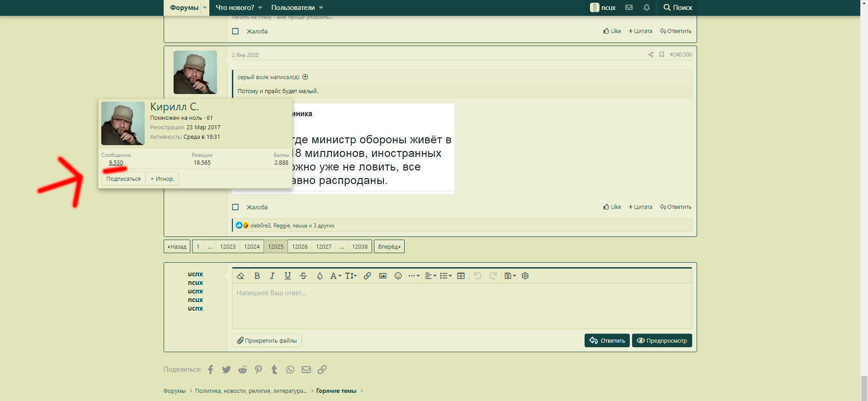The image size is (868, 401).
Task: Open the alerts bell
Action: point(646,8)
